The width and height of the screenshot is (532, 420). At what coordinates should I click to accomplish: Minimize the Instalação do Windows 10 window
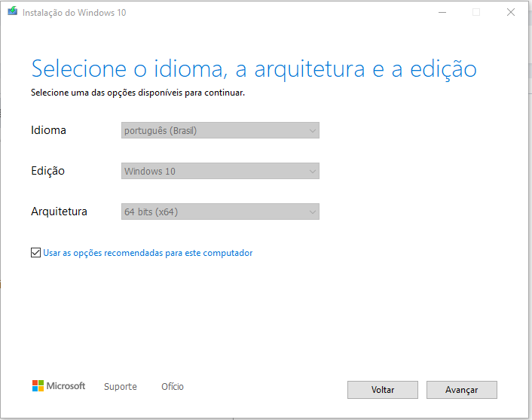click(442, 13)
